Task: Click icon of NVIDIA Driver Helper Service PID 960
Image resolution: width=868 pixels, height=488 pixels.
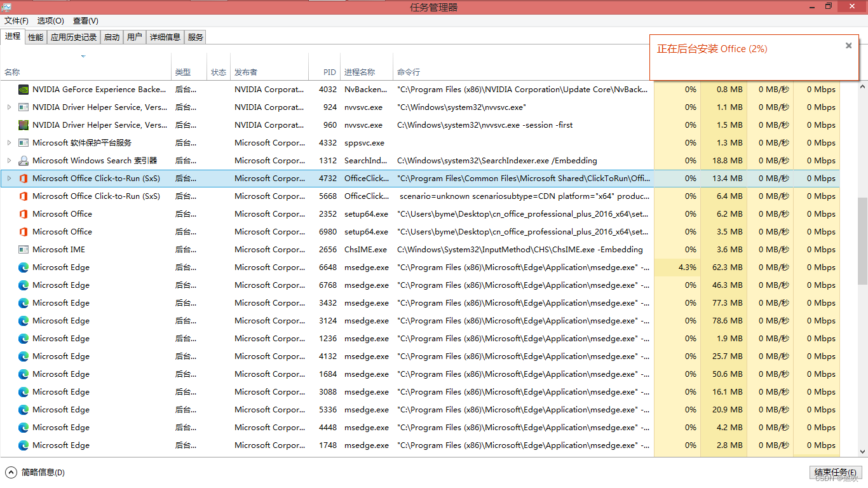Action: [x=24, y=125]
